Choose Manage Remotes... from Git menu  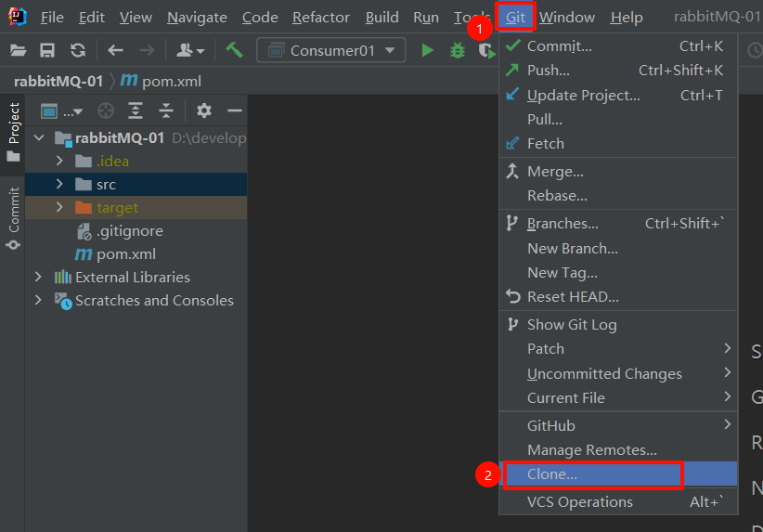618,449
